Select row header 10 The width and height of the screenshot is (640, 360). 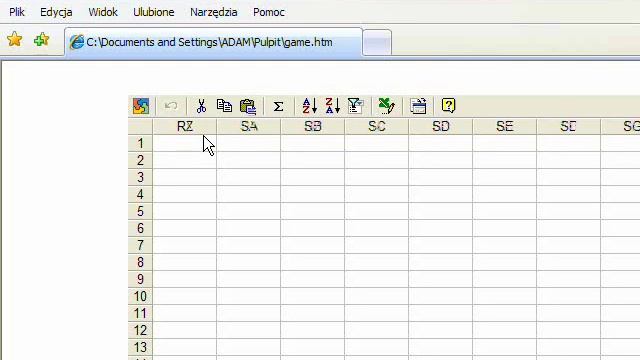140,296
